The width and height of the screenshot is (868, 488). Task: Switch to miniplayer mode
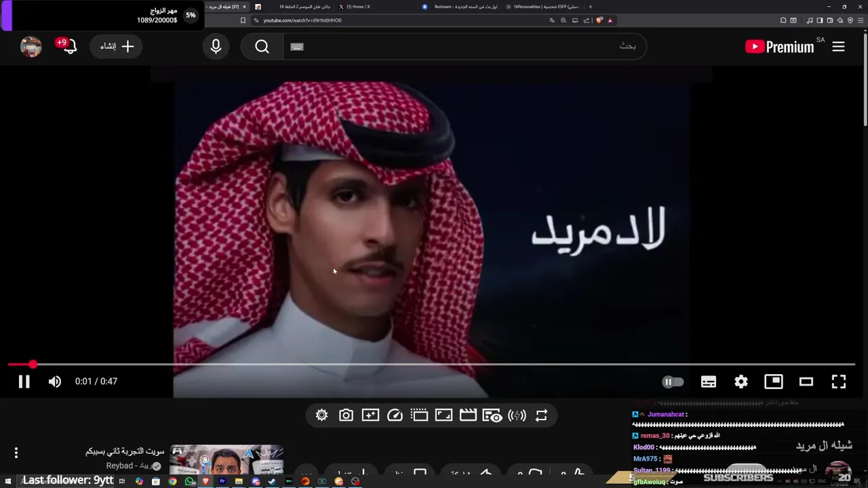point(774,382)
